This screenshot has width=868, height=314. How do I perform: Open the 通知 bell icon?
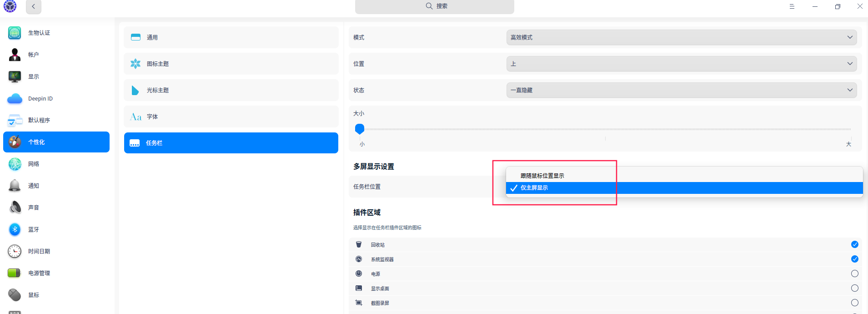(15, 186)
